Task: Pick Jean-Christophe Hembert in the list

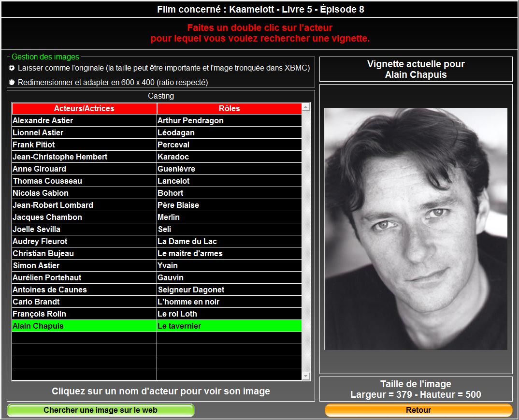Action: point(84,157)
